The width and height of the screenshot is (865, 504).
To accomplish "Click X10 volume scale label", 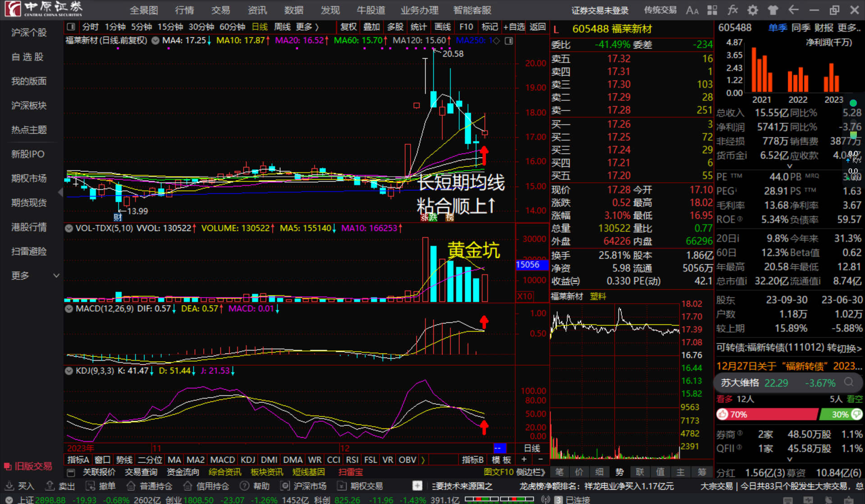I will coord(525,296).
